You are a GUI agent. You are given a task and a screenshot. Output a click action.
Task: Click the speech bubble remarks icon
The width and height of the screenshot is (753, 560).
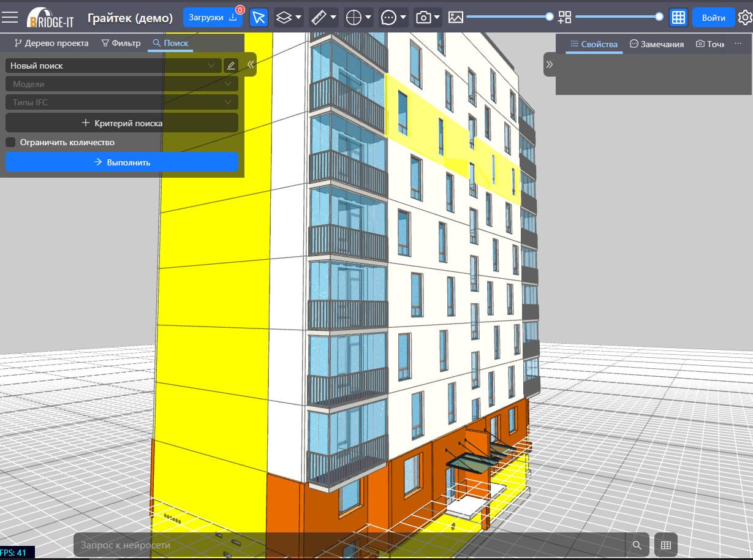[x=388, y=17]
